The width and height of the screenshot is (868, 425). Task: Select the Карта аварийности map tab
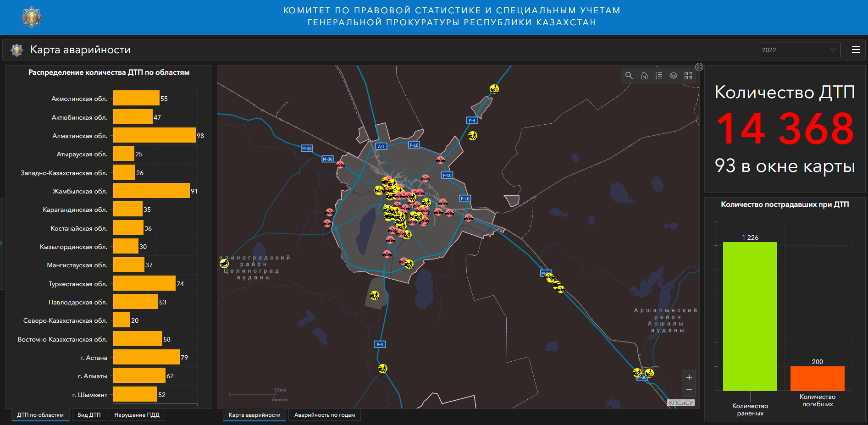tap(254, 415)
